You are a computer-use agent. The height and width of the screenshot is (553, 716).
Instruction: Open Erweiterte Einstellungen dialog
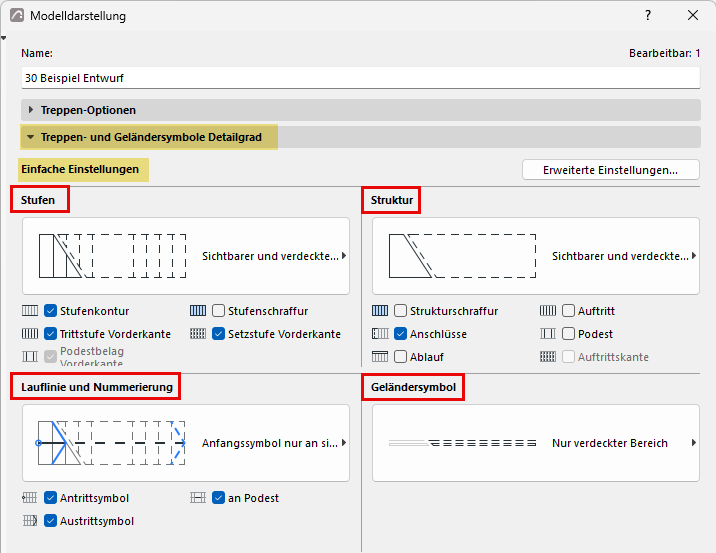tap(611, 170)
